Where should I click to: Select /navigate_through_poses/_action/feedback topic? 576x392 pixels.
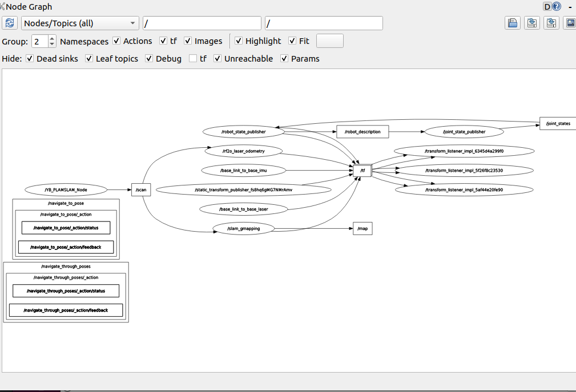(x=66, y=310)
